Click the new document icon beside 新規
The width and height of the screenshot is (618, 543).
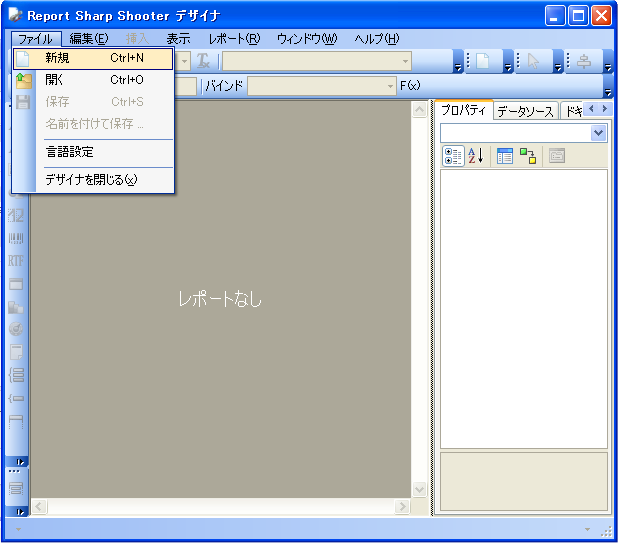click(23, 59)
